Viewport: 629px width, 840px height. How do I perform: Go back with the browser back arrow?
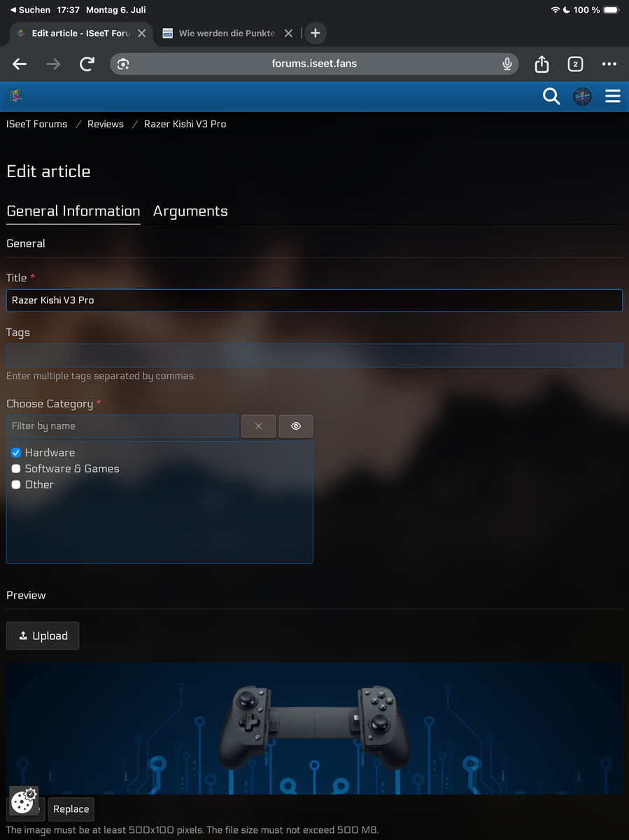[20, 64]
